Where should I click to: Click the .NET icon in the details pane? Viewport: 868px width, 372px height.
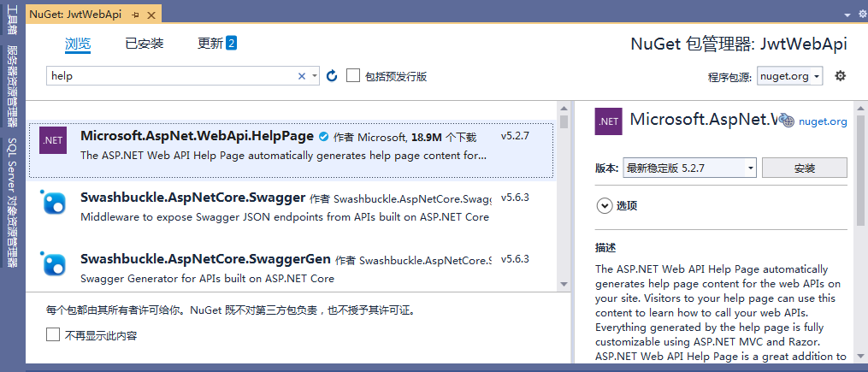coord(608,121)
